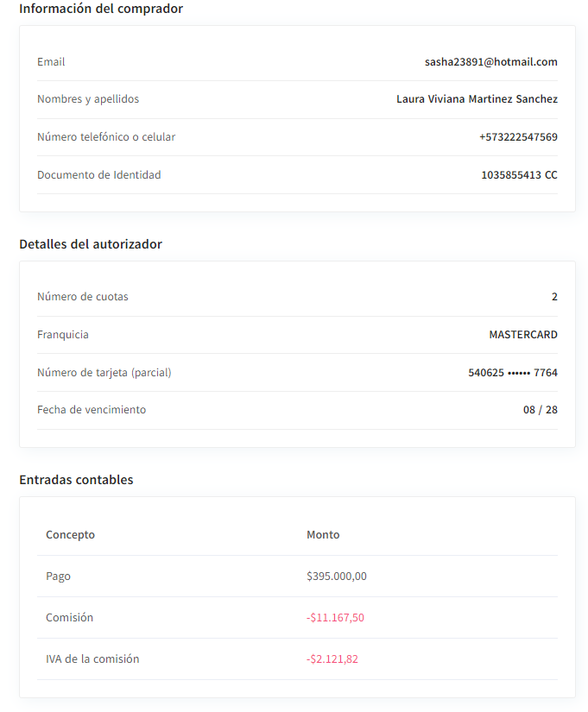
Task: Click the MASTERCARD franchise value
Action: pyautogui.click(x=523, y=335)
